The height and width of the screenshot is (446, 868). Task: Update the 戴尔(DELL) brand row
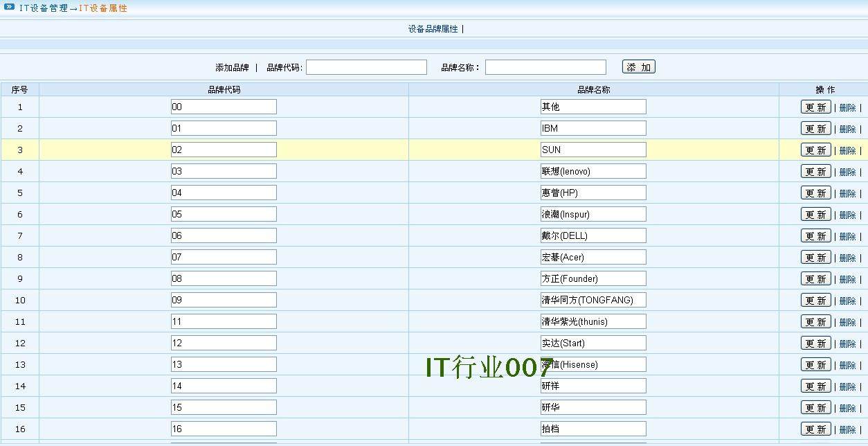pyautogui.click(x=815, y=236)
